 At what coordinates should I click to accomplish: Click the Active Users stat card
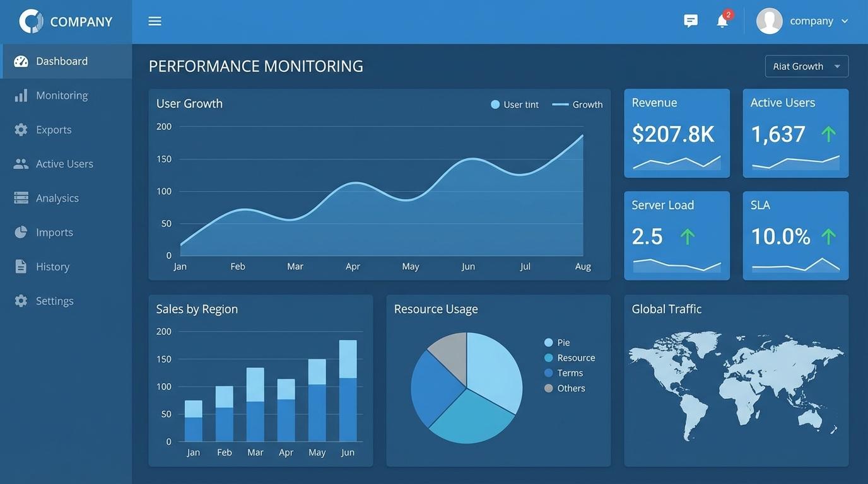795,134
